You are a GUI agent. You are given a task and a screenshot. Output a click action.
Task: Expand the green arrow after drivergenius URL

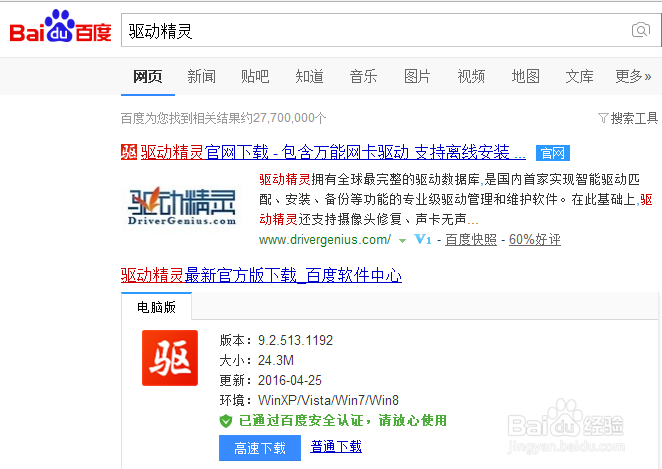coord(402,241)
